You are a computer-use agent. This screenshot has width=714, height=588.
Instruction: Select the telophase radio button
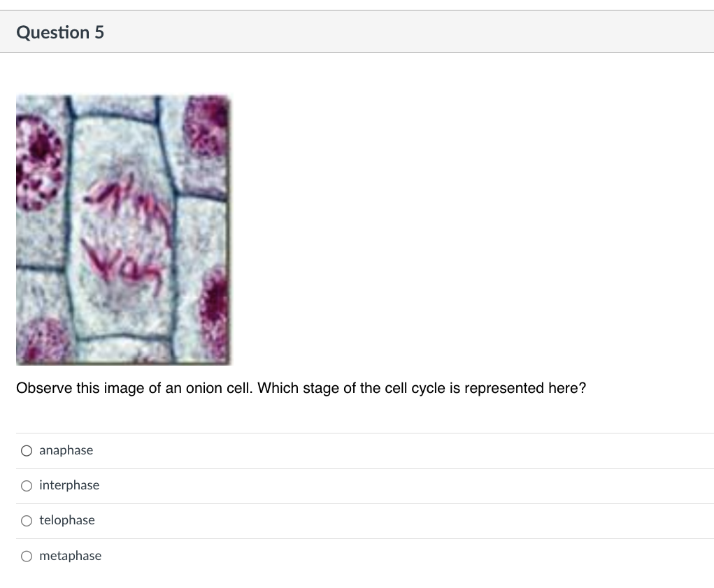coord(26,520)
